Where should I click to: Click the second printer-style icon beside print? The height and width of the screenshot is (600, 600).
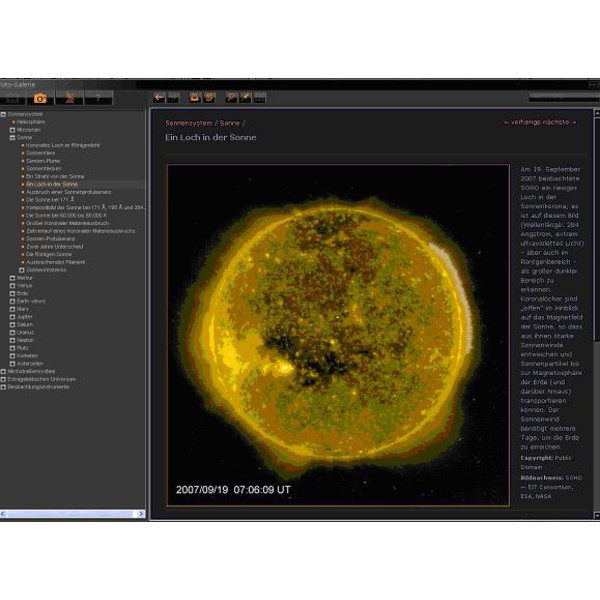tap(209, 98)
